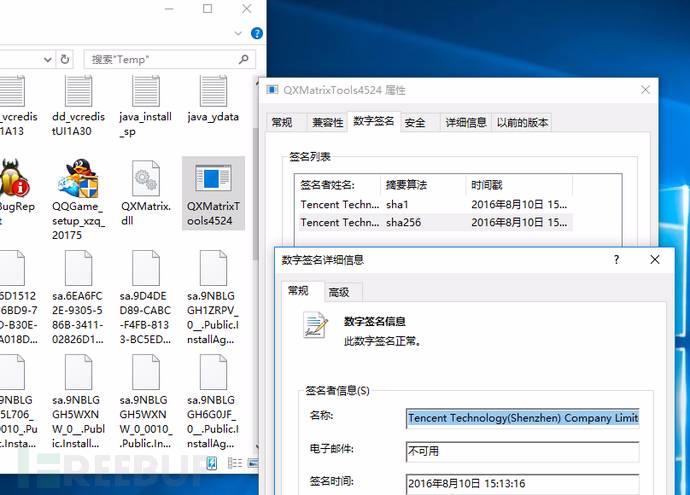
Task: Click the 签名时间 field
Action: tap(523, 484)
